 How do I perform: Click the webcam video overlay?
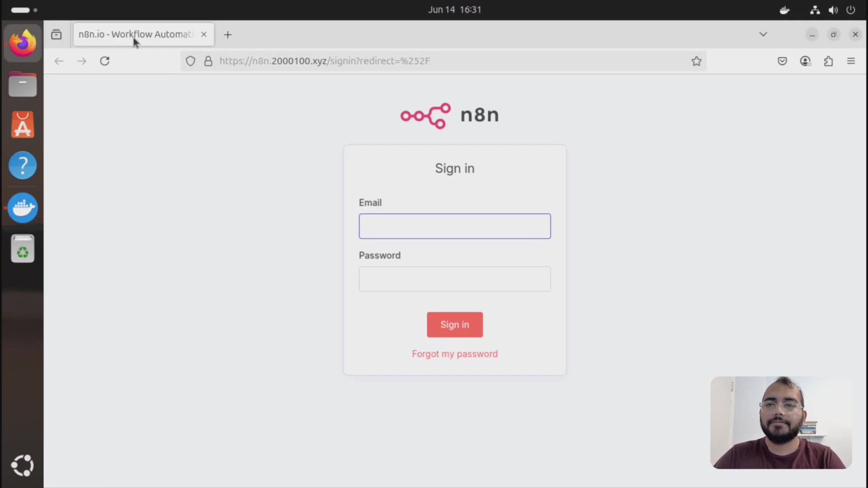[x=781, y=422]
